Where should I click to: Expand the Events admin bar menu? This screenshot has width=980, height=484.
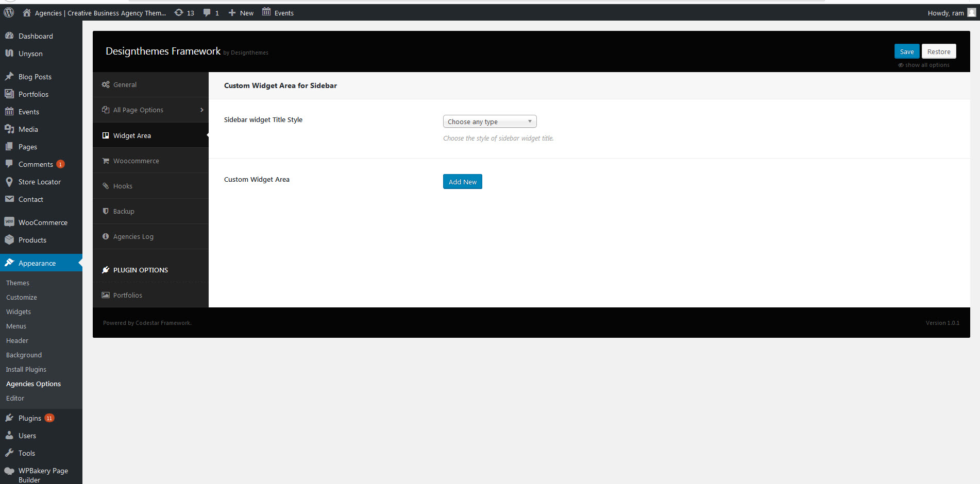(x=277, y=12)
